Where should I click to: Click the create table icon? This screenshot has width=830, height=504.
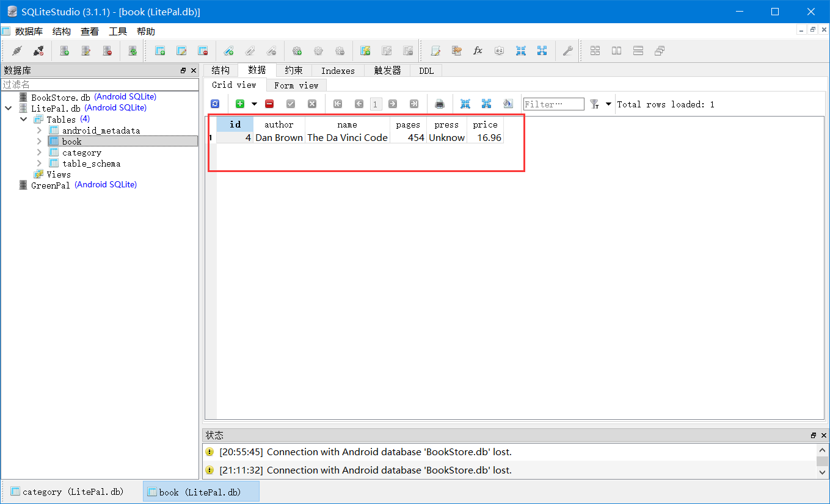tap(160, 51)
